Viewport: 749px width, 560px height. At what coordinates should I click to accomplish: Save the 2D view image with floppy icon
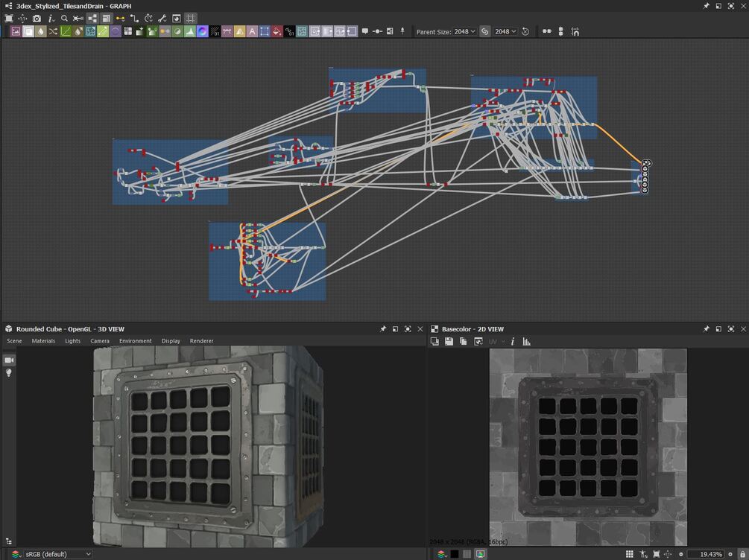449,341
